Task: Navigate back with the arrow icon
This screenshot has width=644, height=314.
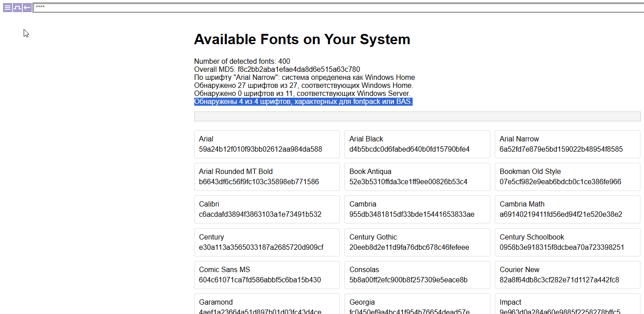Action: [x=27, y=7]
